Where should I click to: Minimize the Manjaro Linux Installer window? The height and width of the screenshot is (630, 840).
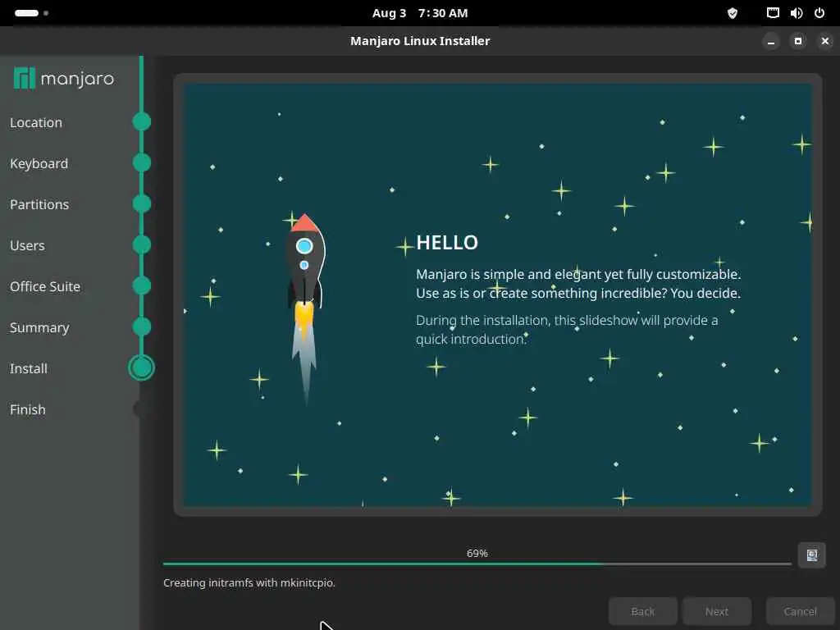771,41
